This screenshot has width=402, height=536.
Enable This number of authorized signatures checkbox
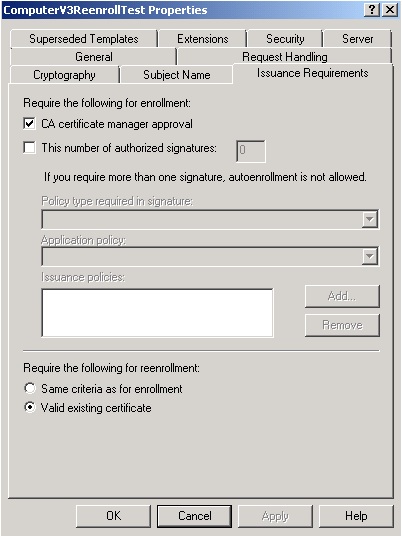tap(29, 148)
